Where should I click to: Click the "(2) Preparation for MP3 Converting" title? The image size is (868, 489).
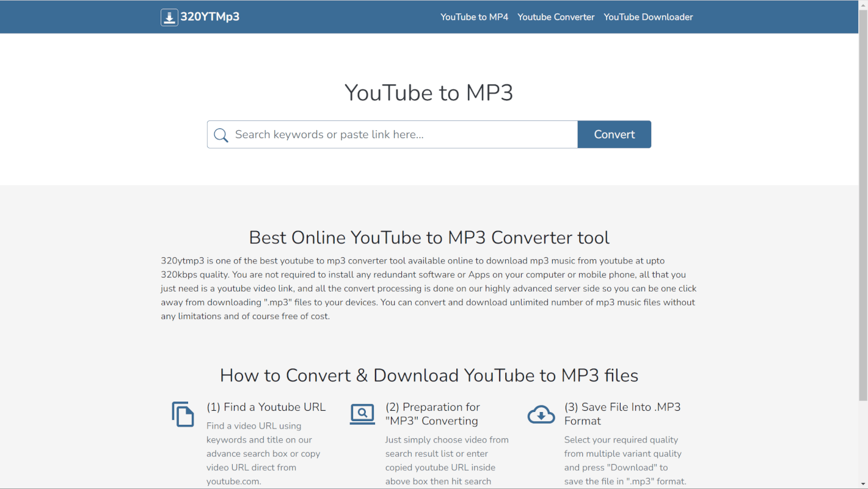(432, 414)
